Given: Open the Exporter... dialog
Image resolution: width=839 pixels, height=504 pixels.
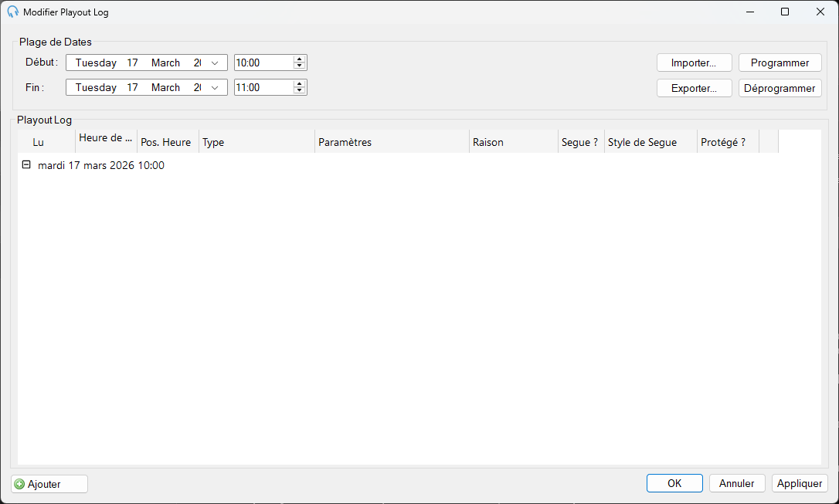Looking at the screenshot, I should (x=694, y=88).
